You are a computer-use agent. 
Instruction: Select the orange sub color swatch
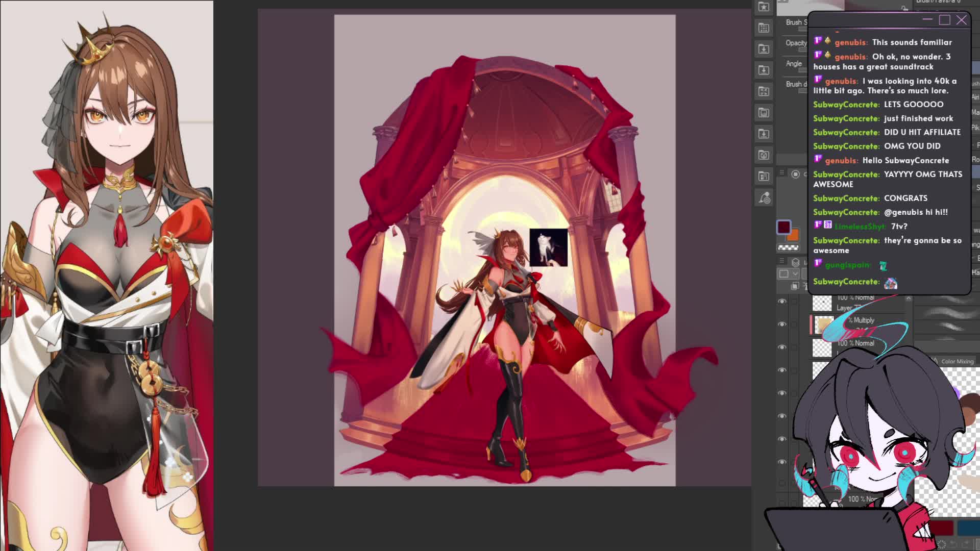point(793,236)
